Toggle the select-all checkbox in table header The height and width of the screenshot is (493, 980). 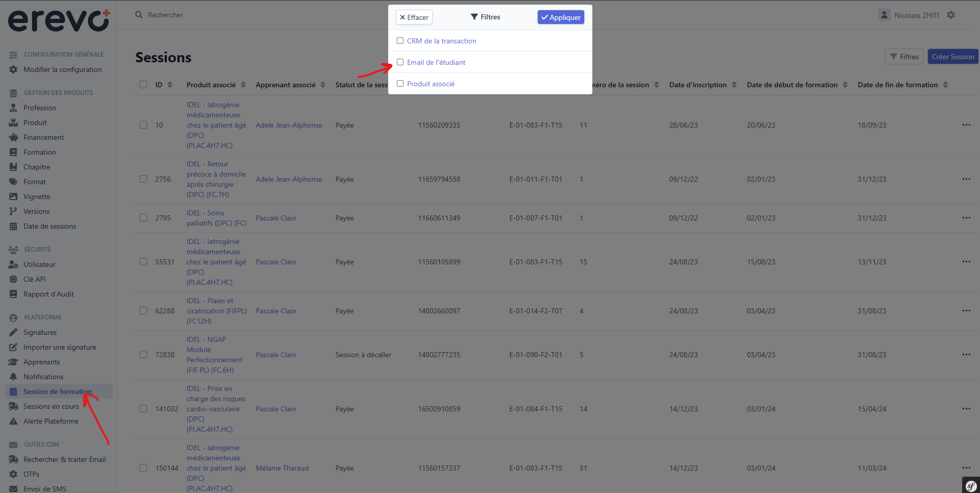pyautogui.click(x=143, y=85)
